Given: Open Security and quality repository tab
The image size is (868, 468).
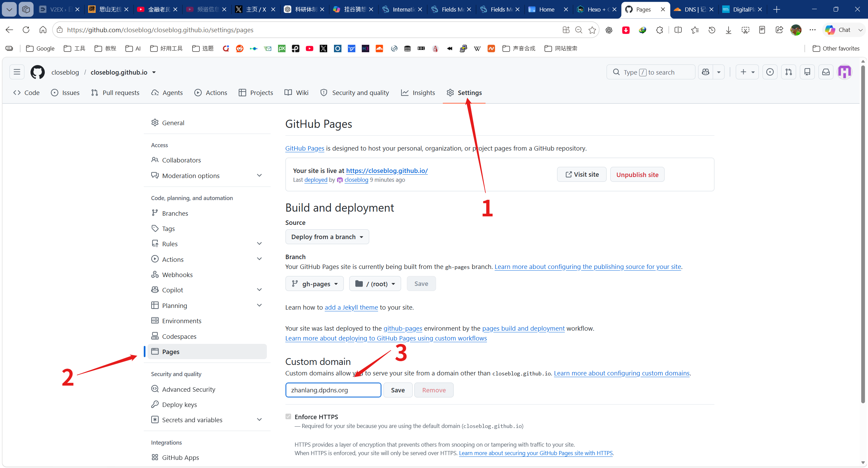Looking at the screenshot, I should (x=355, y=93).
